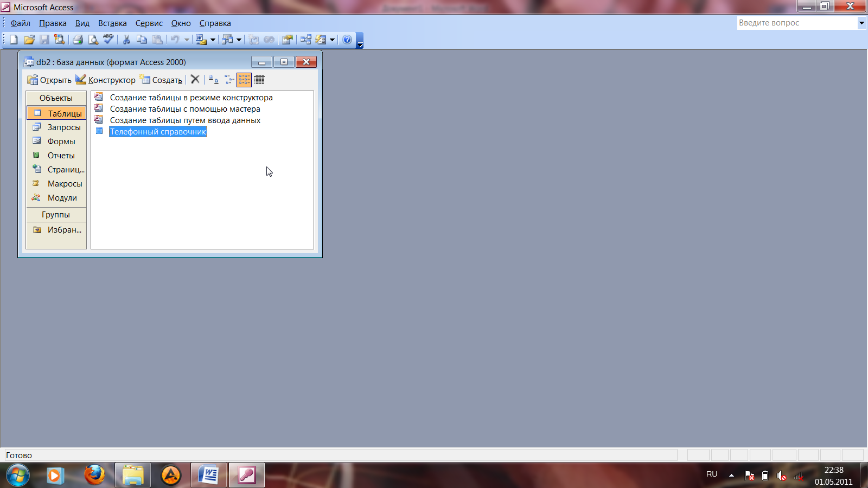Select Макросы in objects pane
This screenshot has width=868, height=488.
pos(56,183)
